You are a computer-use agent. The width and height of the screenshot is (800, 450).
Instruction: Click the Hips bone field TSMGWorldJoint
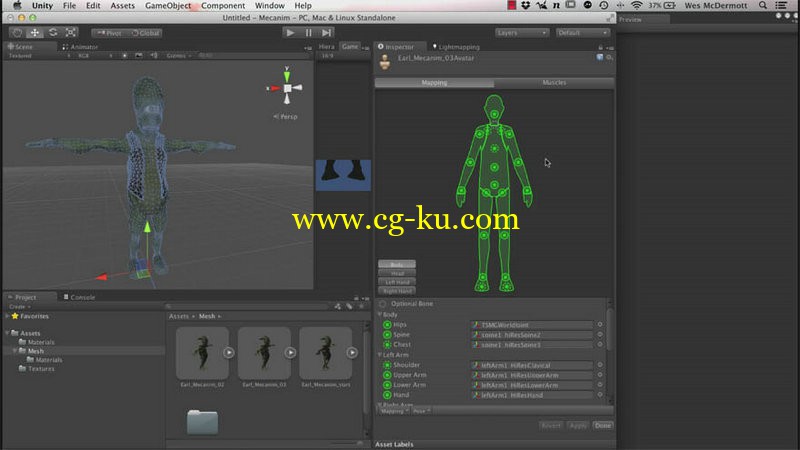pos(531,324)
